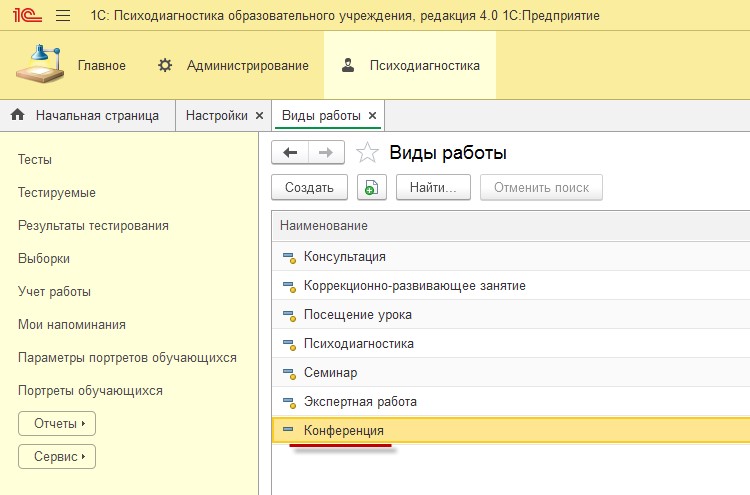
Task: Go back with the left arrow
Action: coord(290,153)
